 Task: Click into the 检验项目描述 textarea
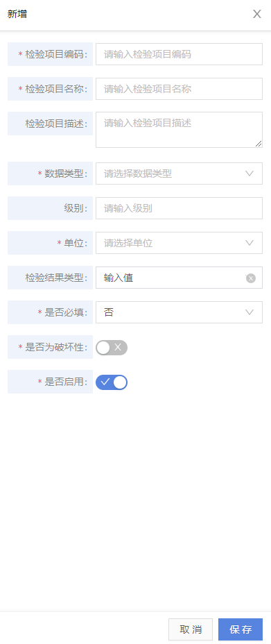click(179, 130)
